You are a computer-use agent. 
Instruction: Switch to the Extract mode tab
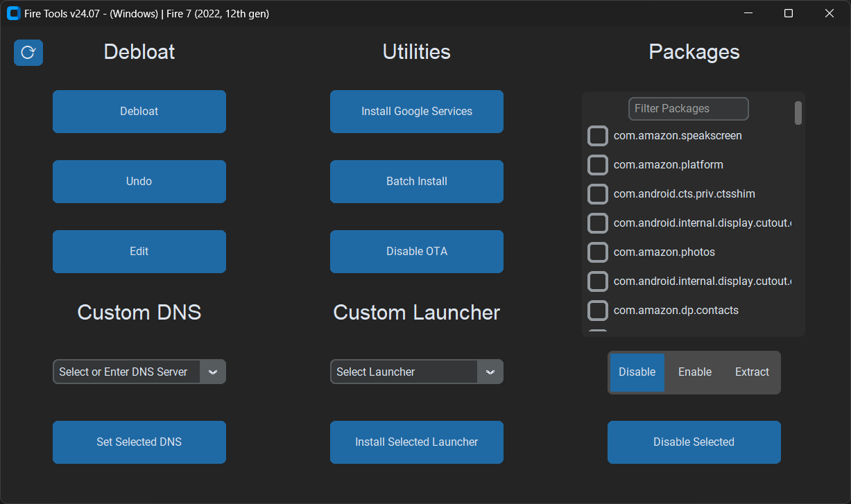pyautogui.click(x=752, y=372)
